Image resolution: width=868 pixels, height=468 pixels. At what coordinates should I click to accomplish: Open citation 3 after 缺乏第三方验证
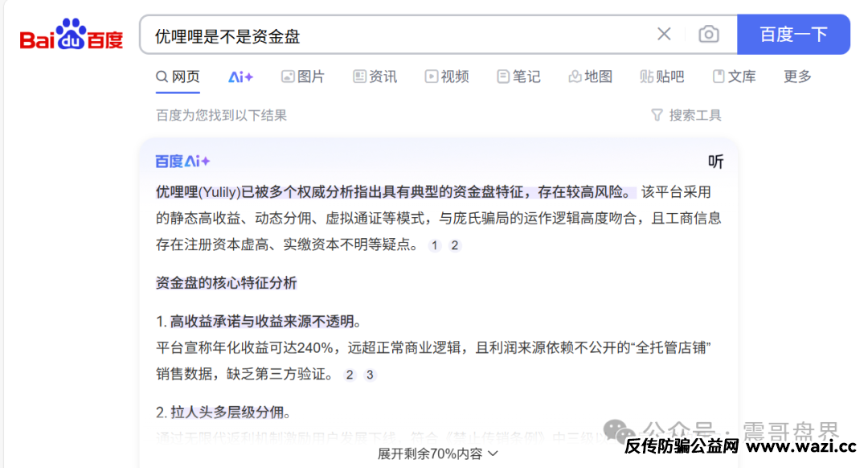click(x=370, y=375)
